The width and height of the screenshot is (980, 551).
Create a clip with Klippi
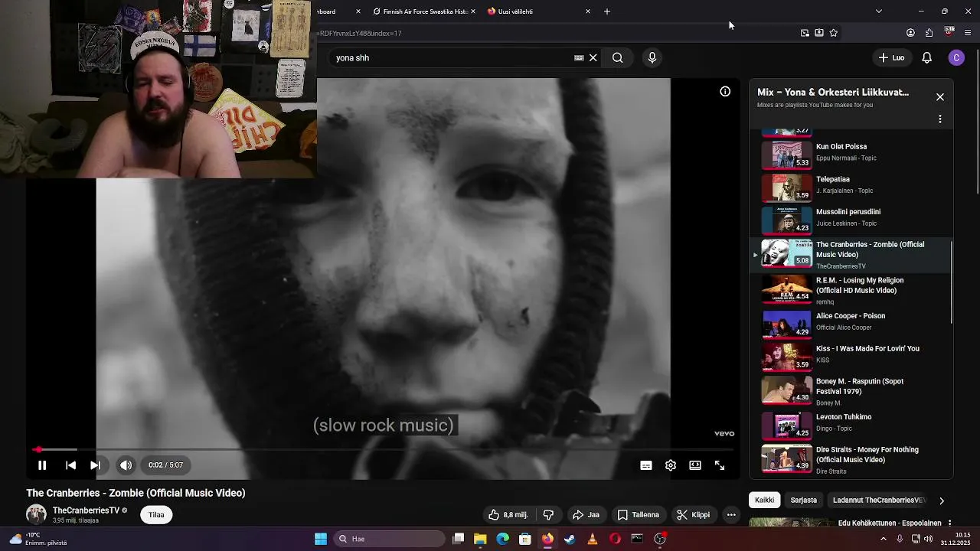click(694, 515)
